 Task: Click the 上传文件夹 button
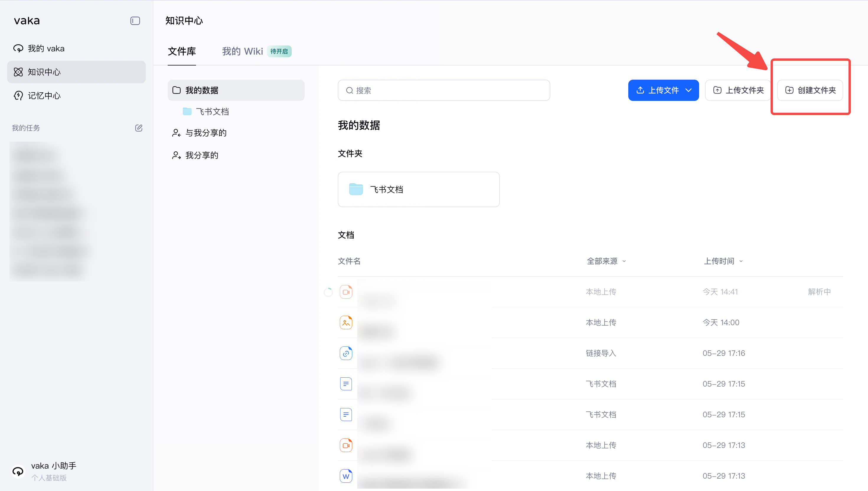pos(738,90)
